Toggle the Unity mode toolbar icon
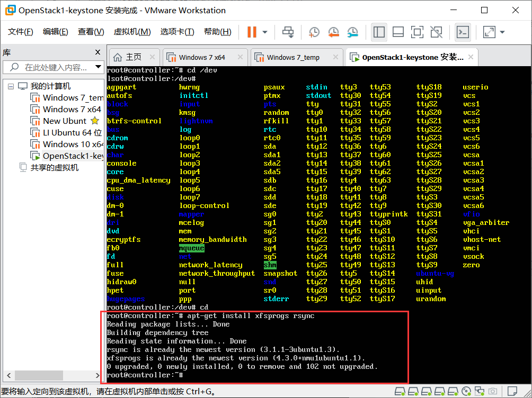The image size is (532, 398). (436, 32)
